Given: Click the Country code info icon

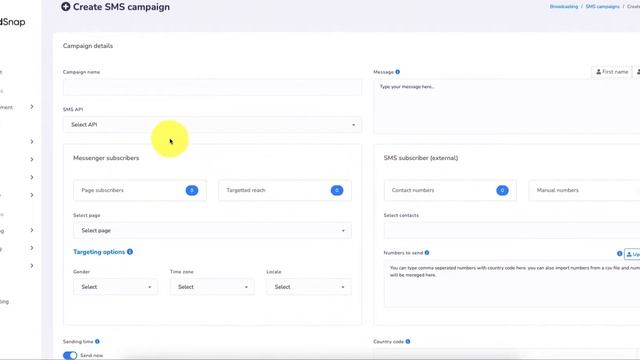Looking at the screenshot, I should tap(408, 341).
